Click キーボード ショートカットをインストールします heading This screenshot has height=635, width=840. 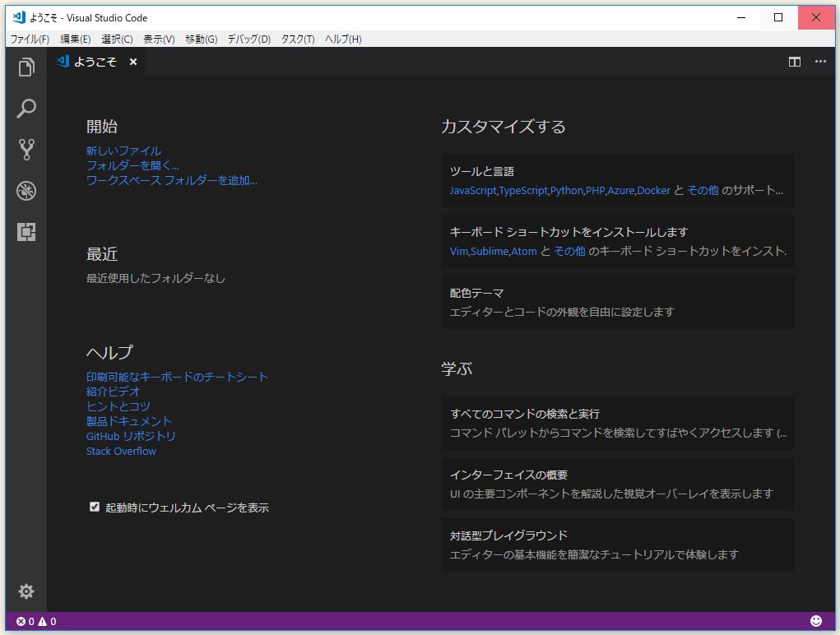click(569, 233)
